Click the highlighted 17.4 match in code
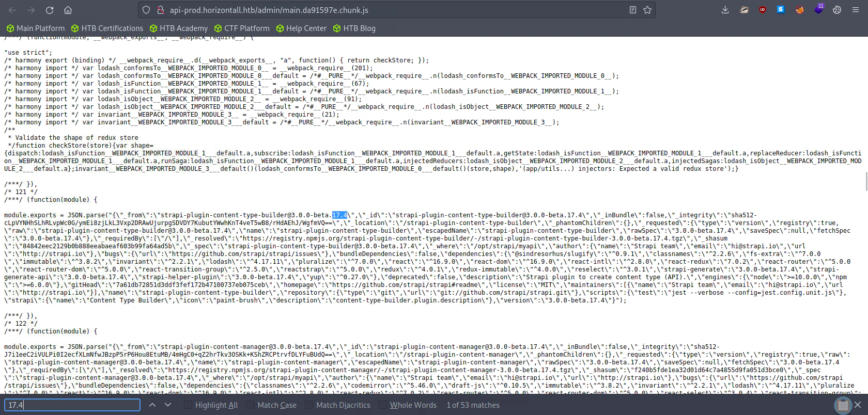The height and width of the screenshot is (415, 868). [339, 215]
